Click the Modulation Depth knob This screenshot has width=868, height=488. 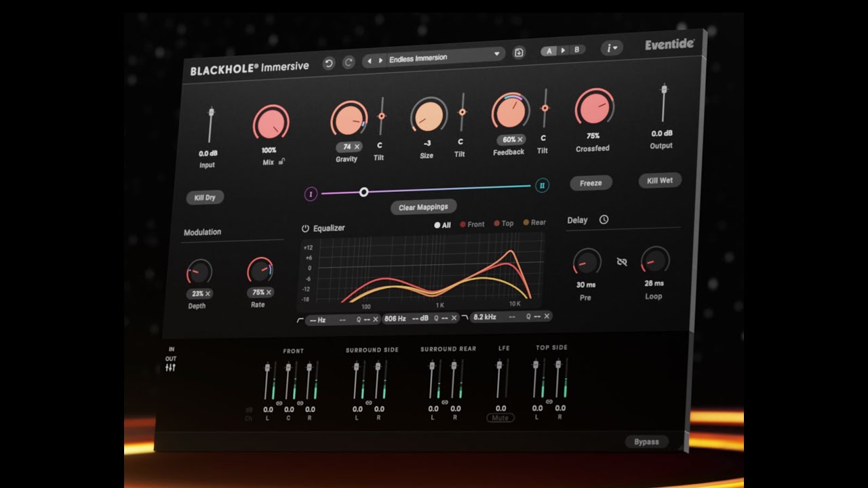pyautogui.click(x=199, y=272)
